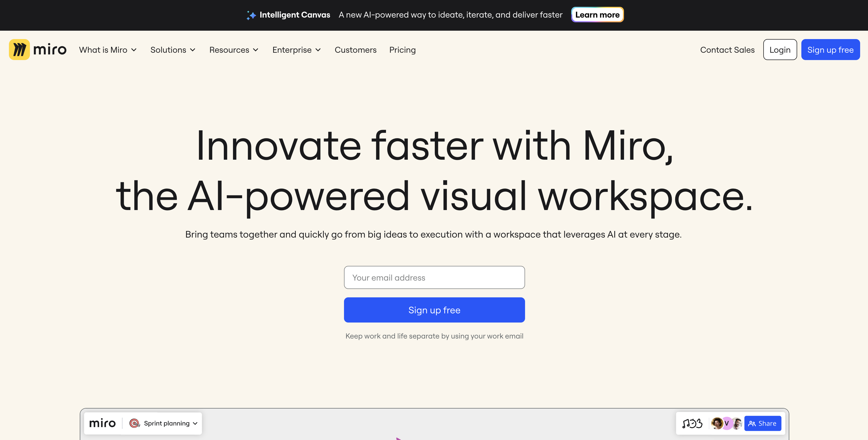Click the music notes reactions icon
This screenshot has height=440, width=868.
click(x=692, y=423)
